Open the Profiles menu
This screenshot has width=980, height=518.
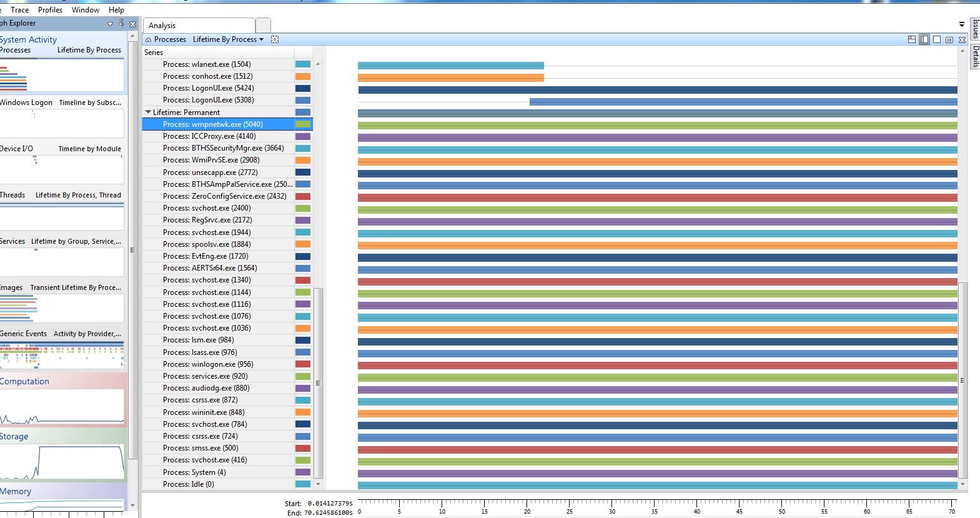(x=50, y=10)
